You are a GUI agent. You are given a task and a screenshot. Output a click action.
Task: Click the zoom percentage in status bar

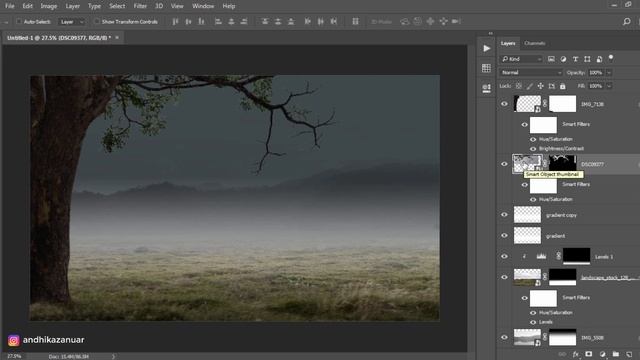[x=14, y=356]
